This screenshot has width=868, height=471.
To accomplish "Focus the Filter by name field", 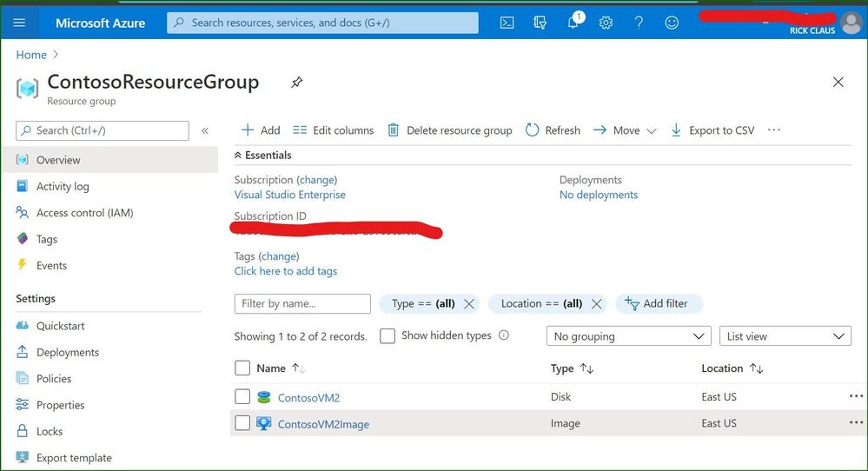I will [x=302, y=304].
